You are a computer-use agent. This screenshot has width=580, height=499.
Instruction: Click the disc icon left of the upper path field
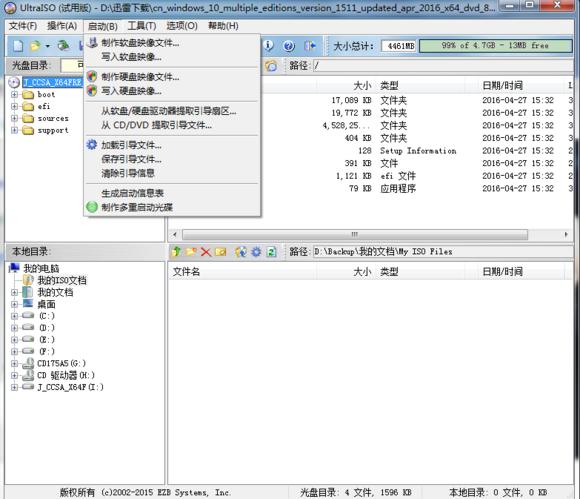(x=271, y=66)
